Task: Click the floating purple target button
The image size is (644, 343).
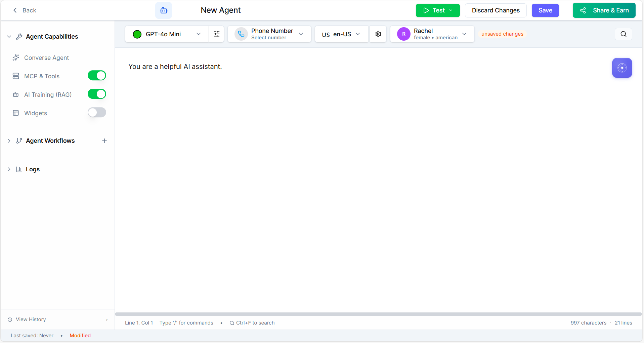Action: click(x=622, y=68)
